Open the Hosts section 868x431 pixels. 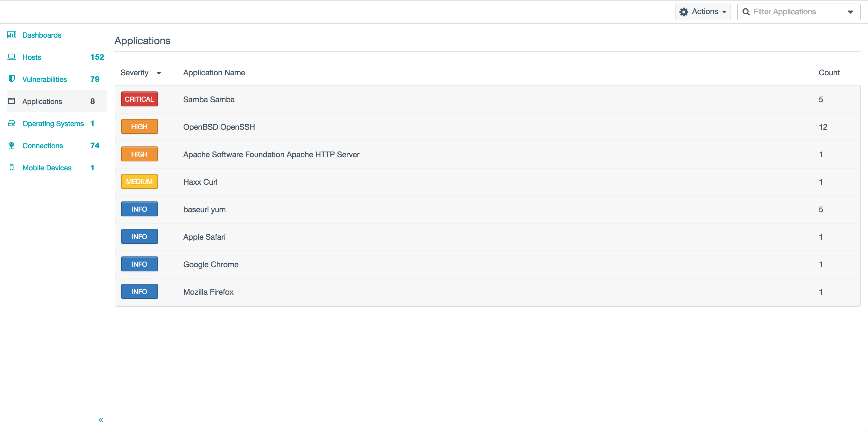(32, 57)
